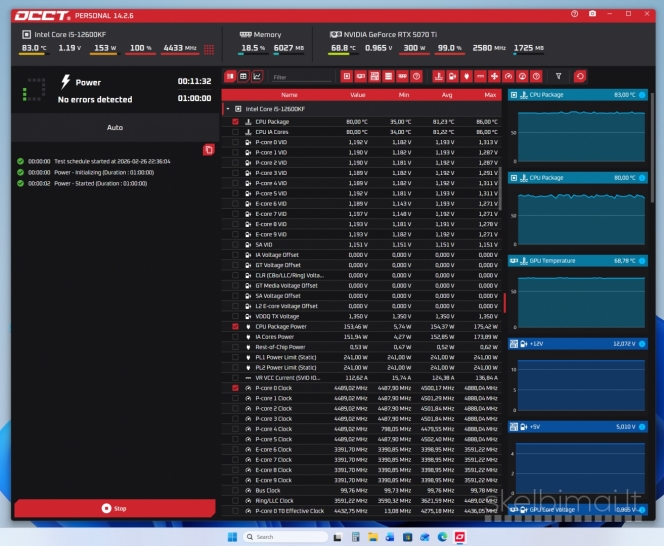Switch to the table-only monitoring view
The image size is (664, 546).
tap(243, 77)
